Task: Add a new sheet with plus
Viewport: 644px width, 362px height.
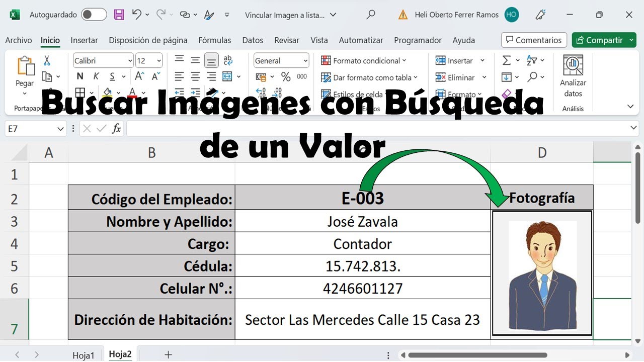Action: click(168, 354)
